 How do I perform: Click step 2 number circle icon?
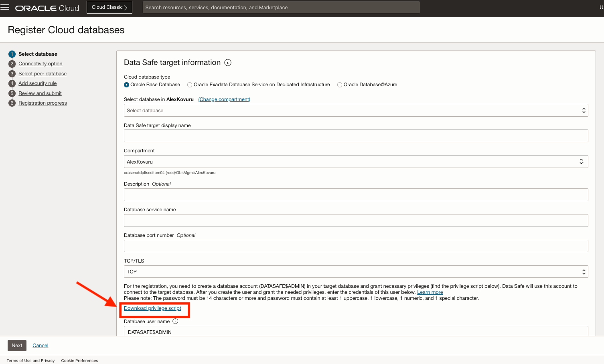pyautogui.click(x=12, y=64)
